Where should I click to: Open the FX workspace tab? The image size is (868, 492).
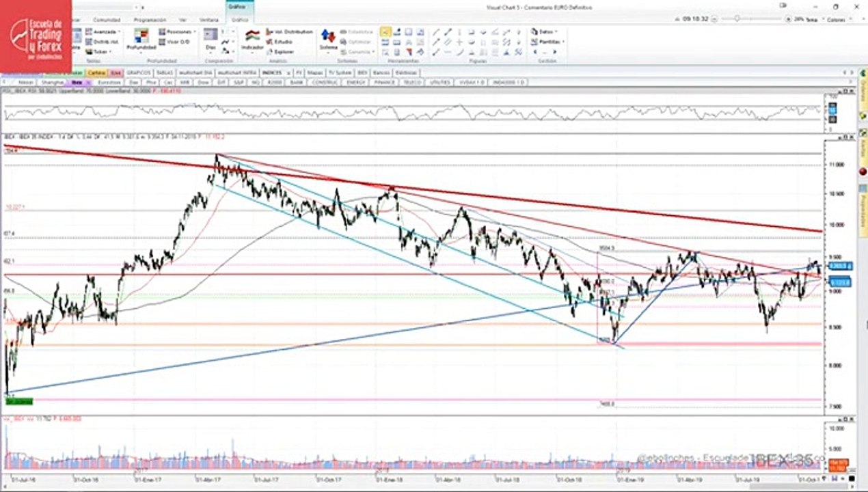299,72
